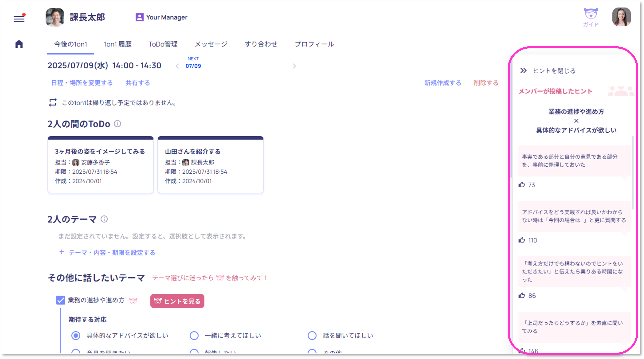Show info for 2人のテーマ
The height and width of the screenshot is (359, 644).
click(104, 219)
